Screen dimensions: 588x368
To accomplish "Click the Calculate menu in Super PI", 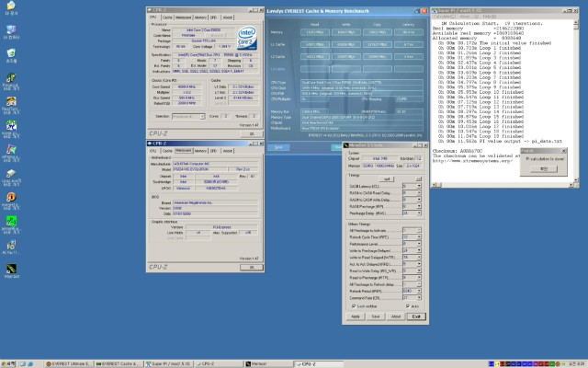I will tap(444, 17).
